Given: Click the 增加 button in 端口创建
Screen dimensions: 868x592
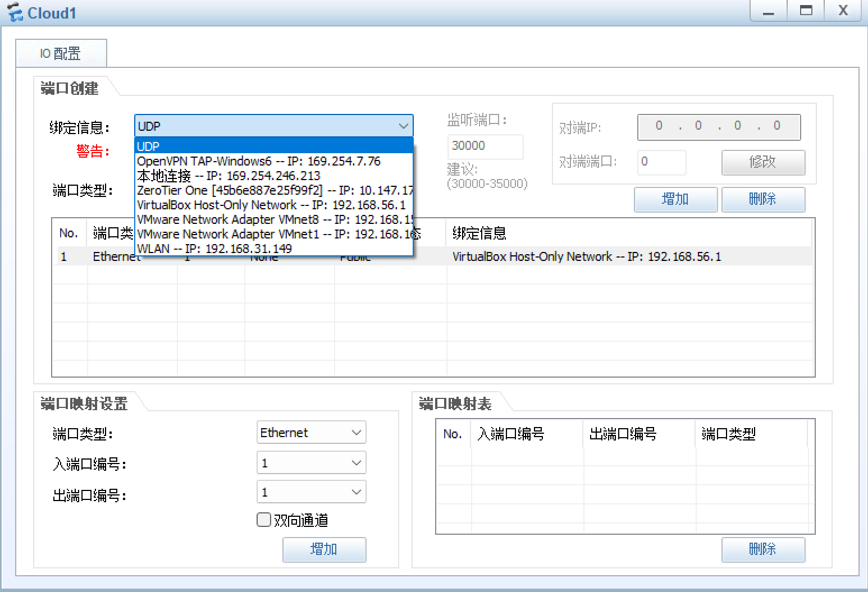Looking at the screenshot, I should pos(675,199).
